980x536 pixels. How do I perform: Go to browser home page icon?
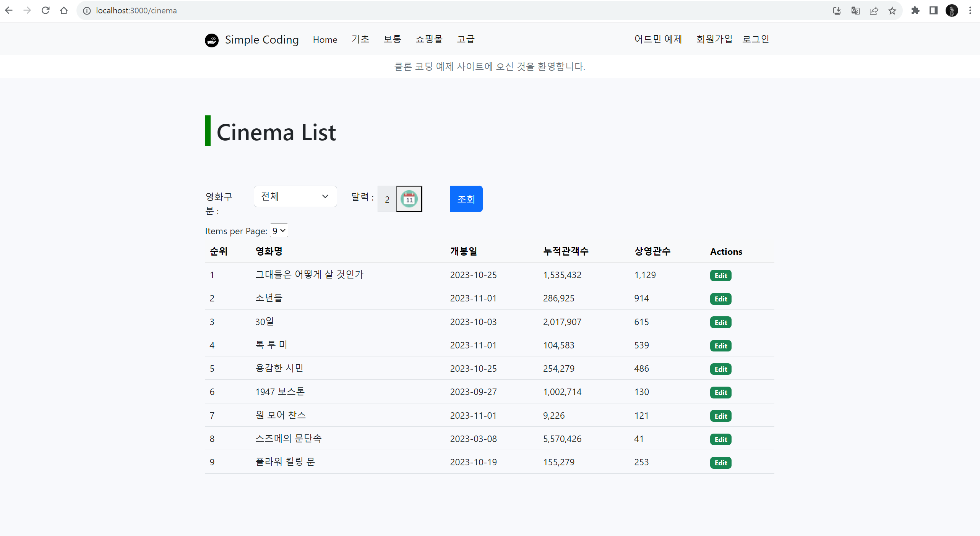pos(64,10)
